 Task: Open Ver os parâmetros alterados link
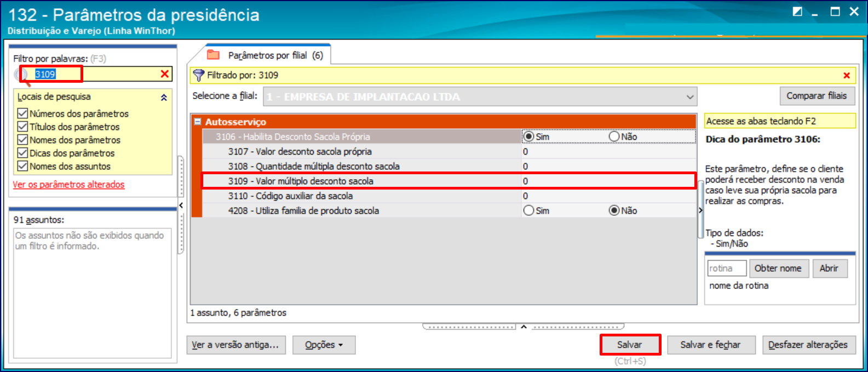coord(68,185)
